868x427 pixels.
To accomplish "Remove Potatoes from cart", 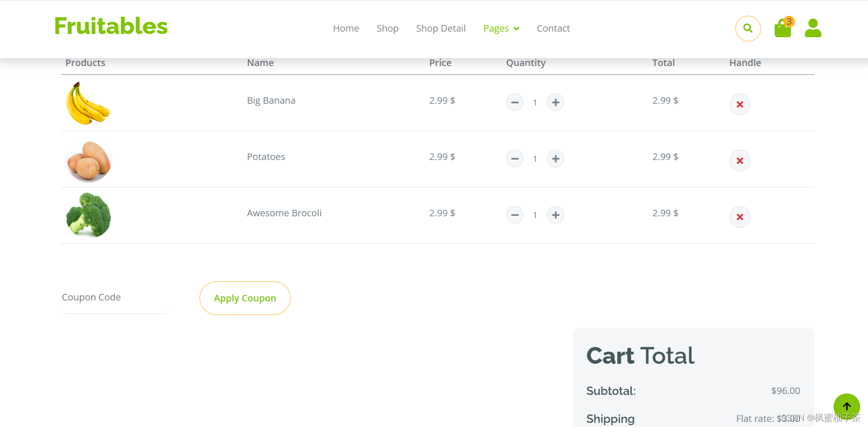I will pos(740,160).
